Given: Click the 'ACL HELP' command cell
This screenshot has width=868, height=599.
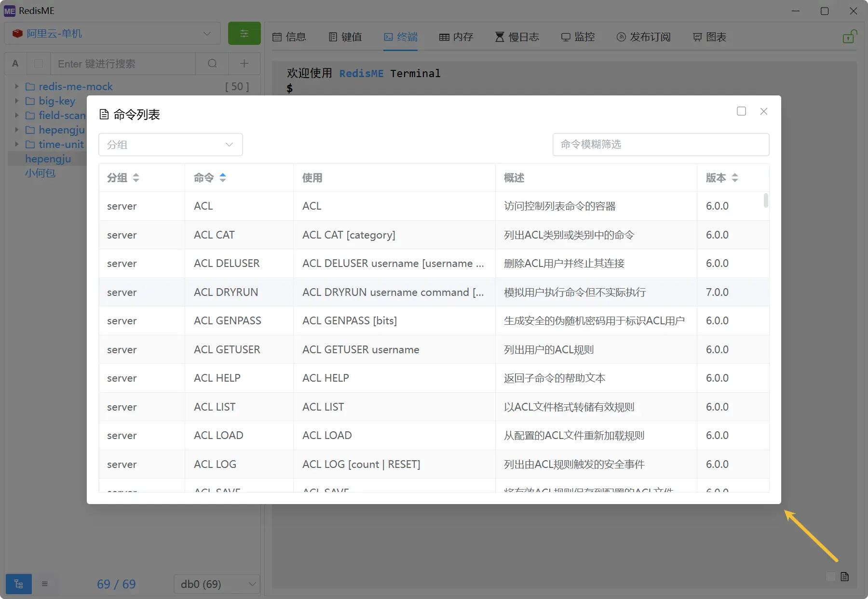Looking at the screenshot, I should (239, 378).
